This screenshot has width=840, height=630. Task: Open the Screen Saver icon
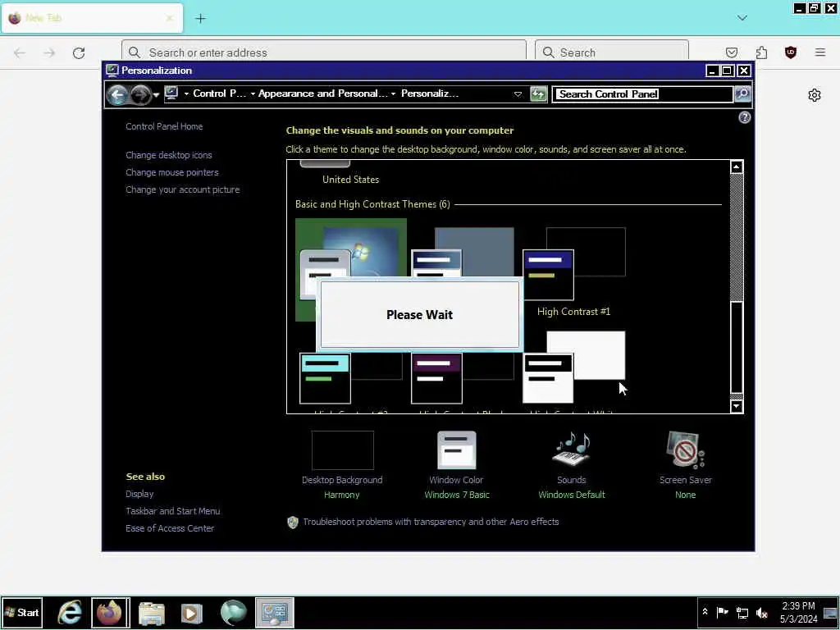(x=685, y=450)
